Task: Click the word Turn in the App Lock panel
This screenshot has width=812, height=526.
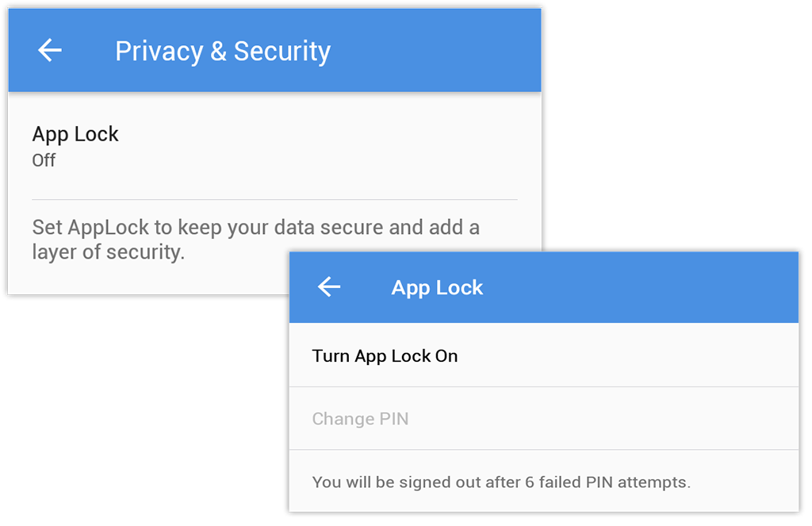Action: coord(331,356)
